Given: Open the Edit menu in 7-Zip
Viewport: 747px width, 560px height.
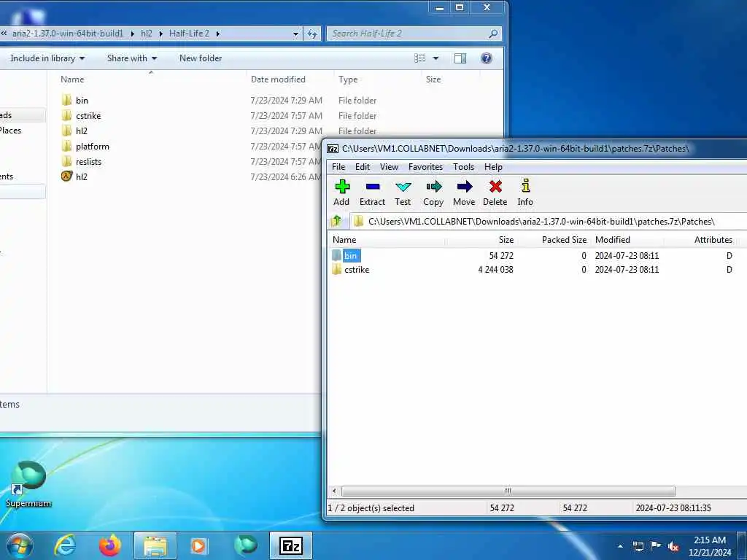Looking at the screenshot, I should coord(363,167).
